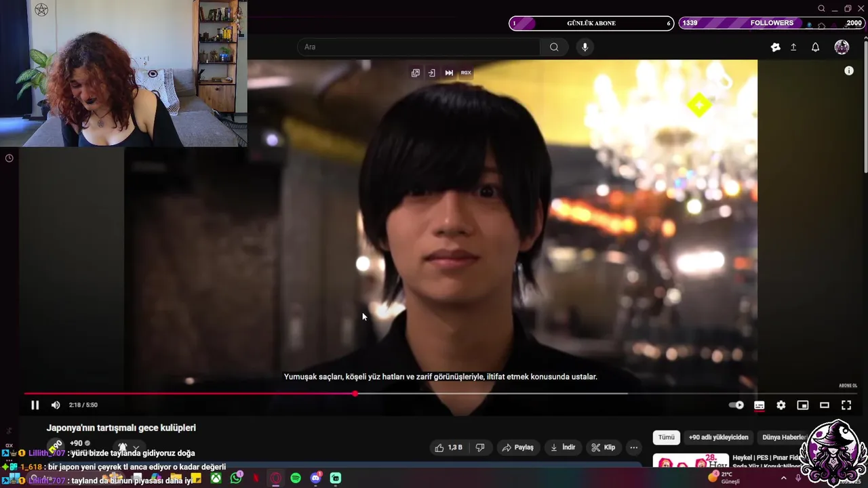Open video settings gear in player
Viewport: 868px width, 488px height.
click(x=781, y=405)
